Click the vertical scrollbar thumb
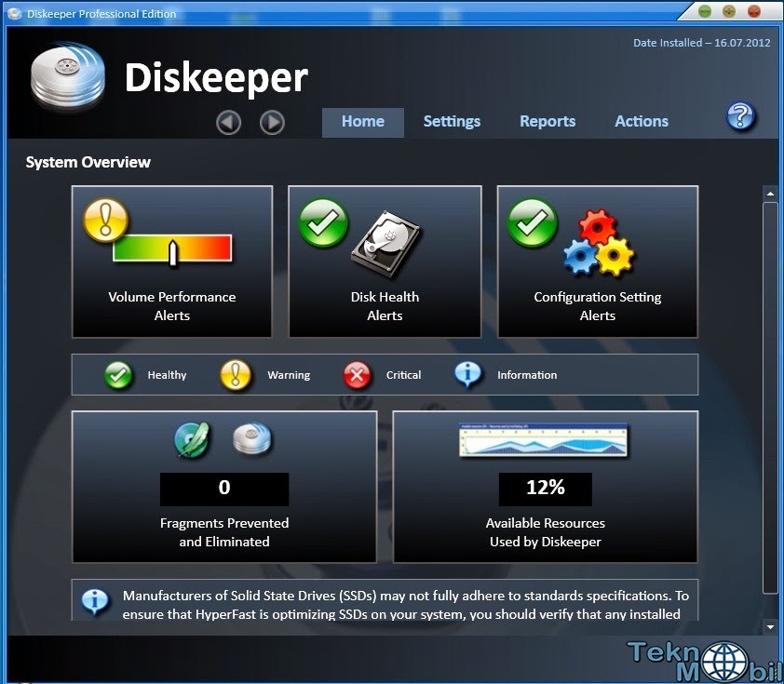784x684 pixels. (770, 397)
